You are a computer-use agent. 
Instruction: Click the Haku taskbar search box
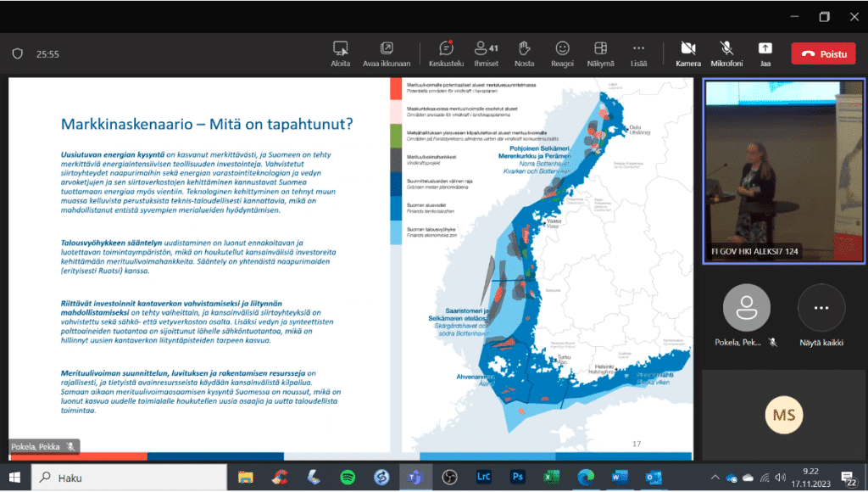click(129, 478)
